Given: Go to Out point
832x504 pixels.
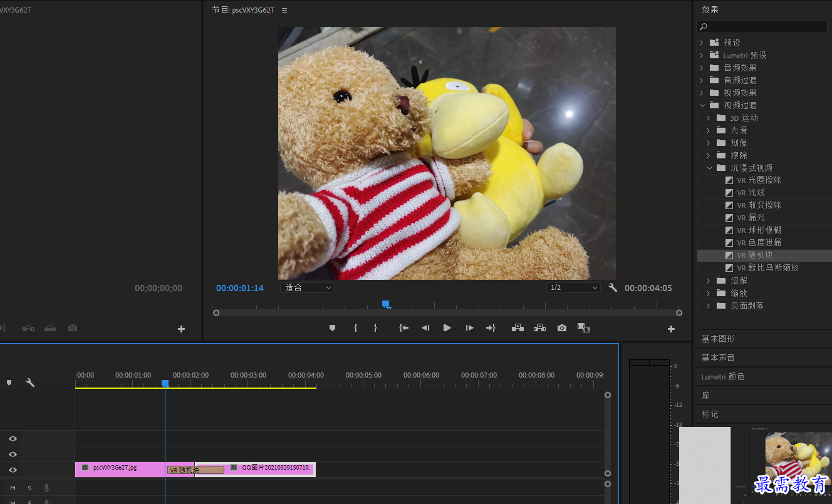Looking at the screenshot, I should [491, 328].
